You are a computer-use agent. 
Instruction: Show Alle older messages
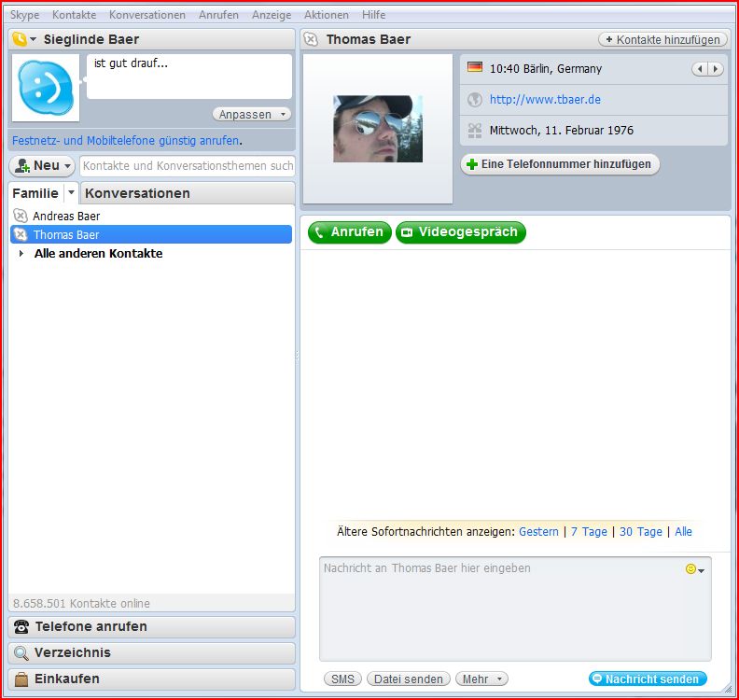click(x=683, y=532)
